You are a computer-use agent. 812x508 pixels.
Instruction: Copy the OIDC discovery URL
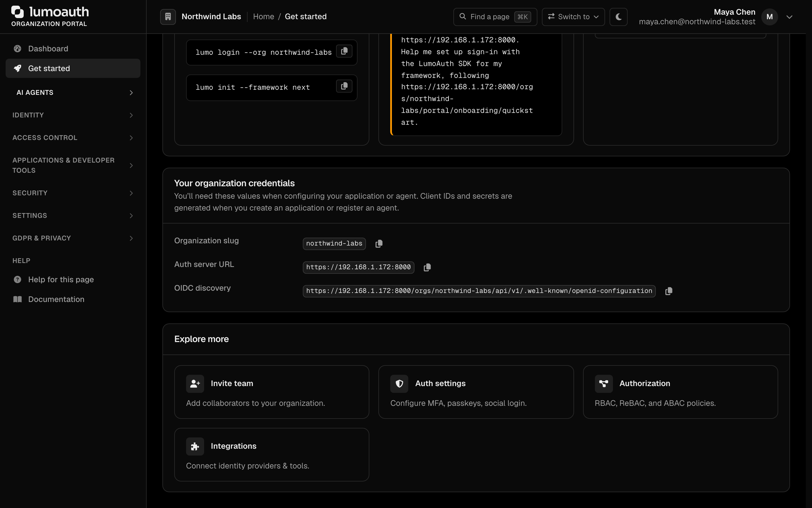[669, 291]
